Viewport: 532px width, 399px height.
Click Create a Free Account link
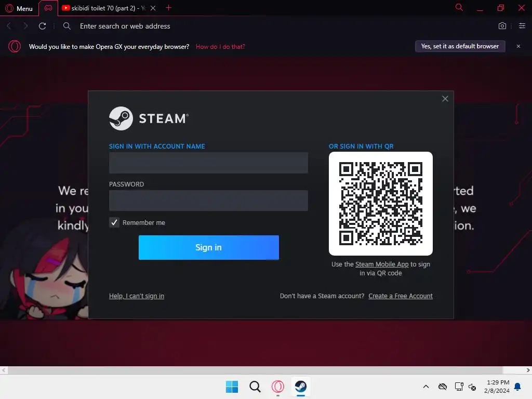pyautogui.click(x=401, y=296)
